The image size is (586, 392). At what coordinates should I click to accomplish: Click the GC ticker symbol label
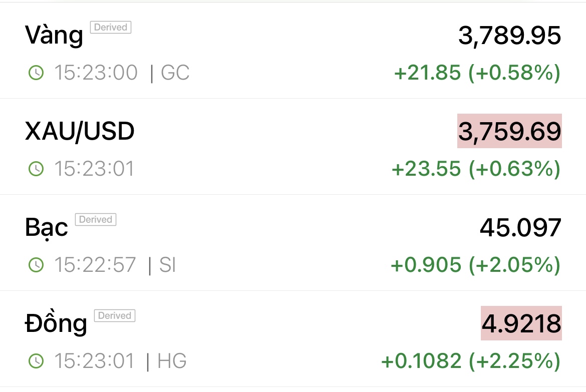(x=175, y=73)
